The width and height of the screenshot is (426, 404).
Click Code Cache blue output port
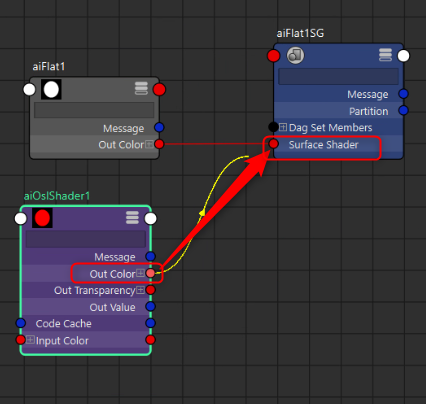pyautogui.click(x=150, y=323)
